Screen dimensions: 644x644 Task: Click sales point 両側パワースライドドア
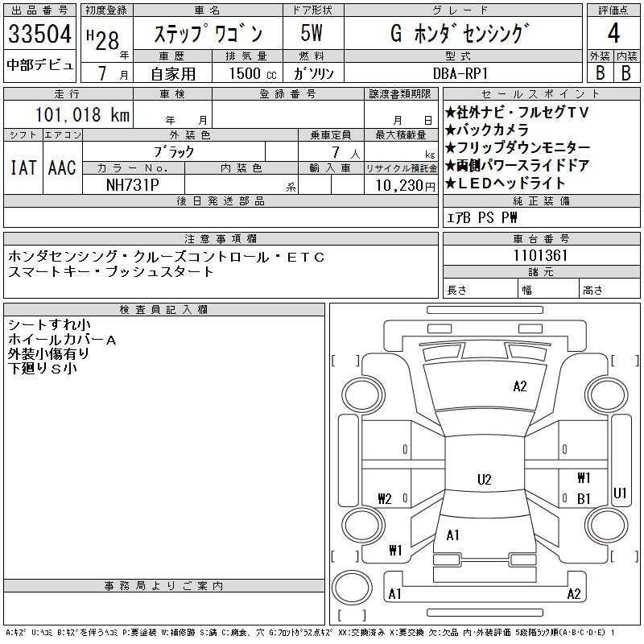pos(518,165)
